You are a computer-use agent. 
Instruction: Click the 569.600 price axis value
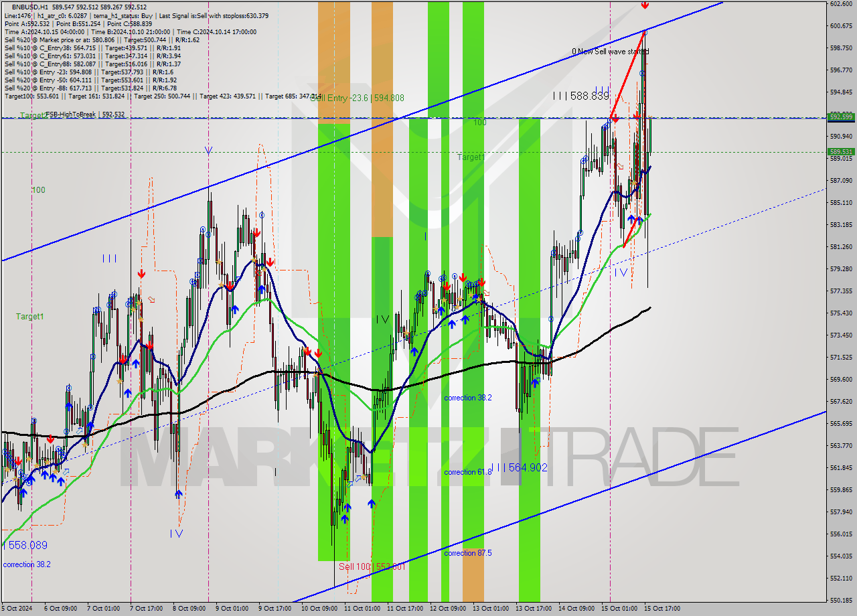pos(841,380)
